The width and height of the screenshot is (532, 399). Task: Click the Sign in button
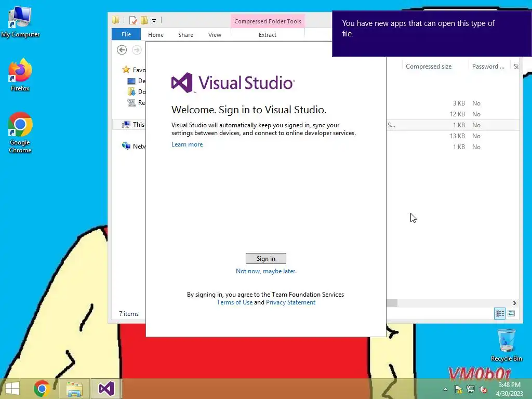[265, 259]
